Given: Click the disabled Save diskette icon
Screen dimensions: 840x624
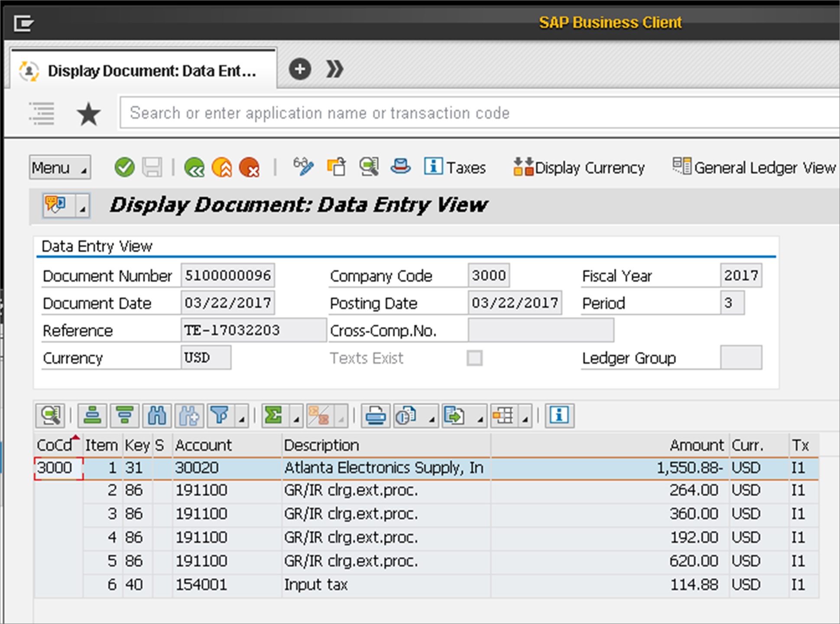Looking at the screenshot, I should [152, 167].
